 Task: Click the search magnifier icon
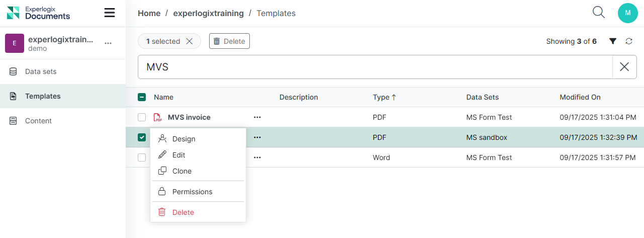pos(598,13)
